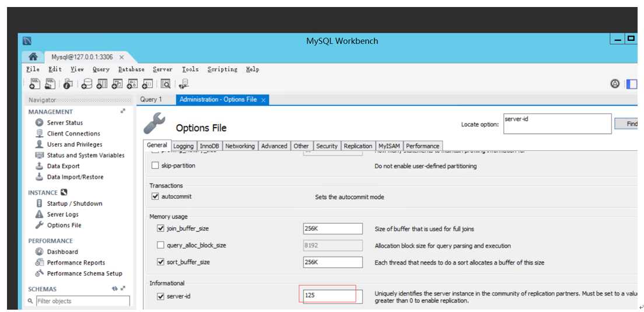Switch to the Security tab
The image size is (644, 312).
(327, 146)
